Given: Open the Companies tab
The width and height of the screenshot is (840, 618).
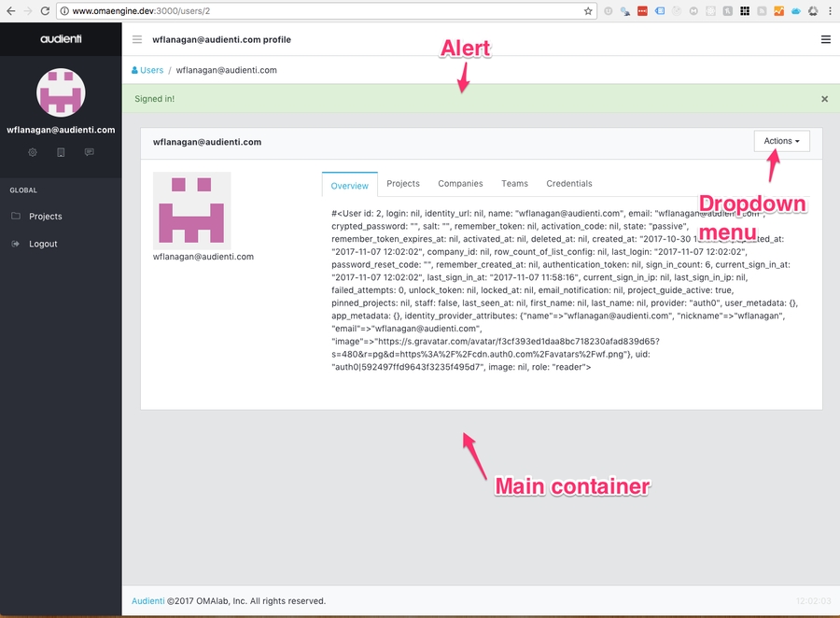Looking at the screenshot, I should pyautogui.click(x=460, y=184).
